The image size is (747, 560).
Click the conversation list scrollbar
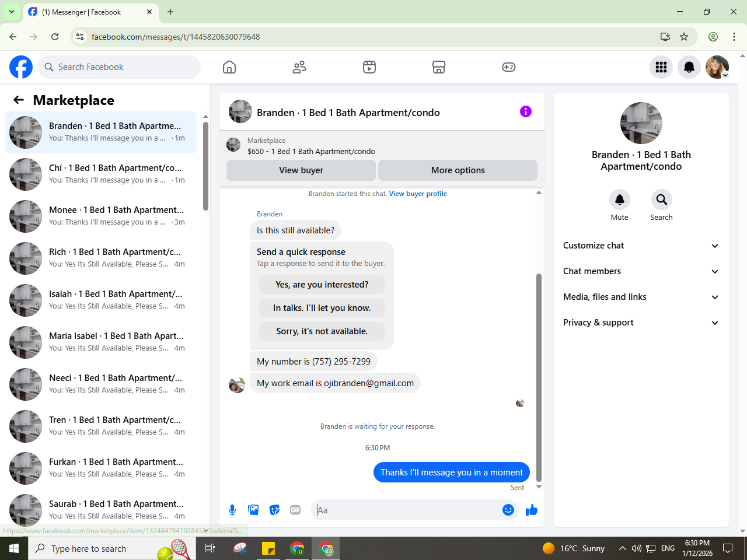205,166
